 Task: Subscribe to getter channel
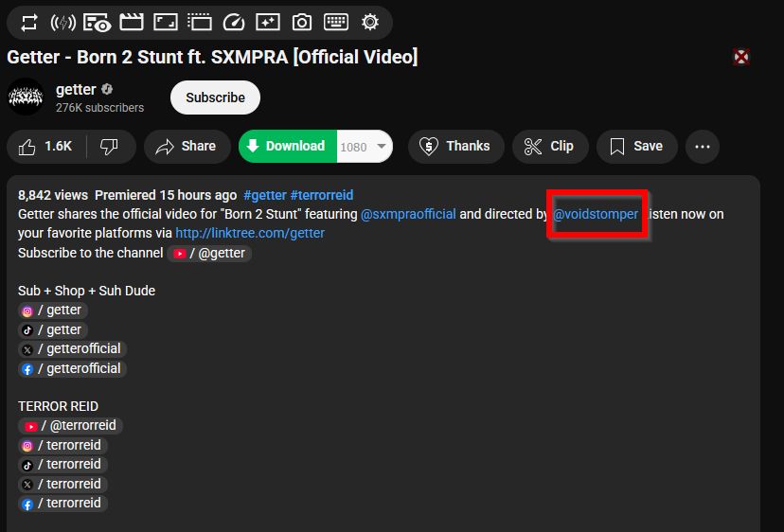[x=216, y=98]
